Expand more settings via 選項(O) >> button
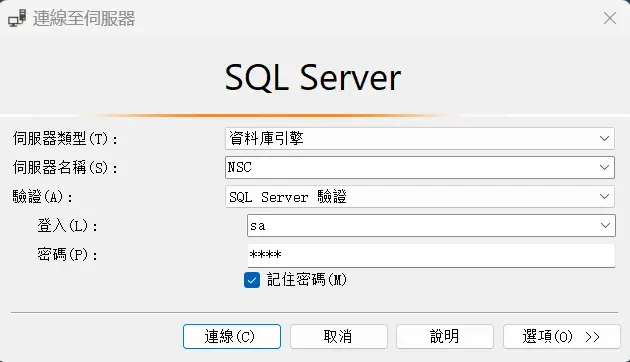The height and width of the screenshot is (362, 630). tap(562, 336)
